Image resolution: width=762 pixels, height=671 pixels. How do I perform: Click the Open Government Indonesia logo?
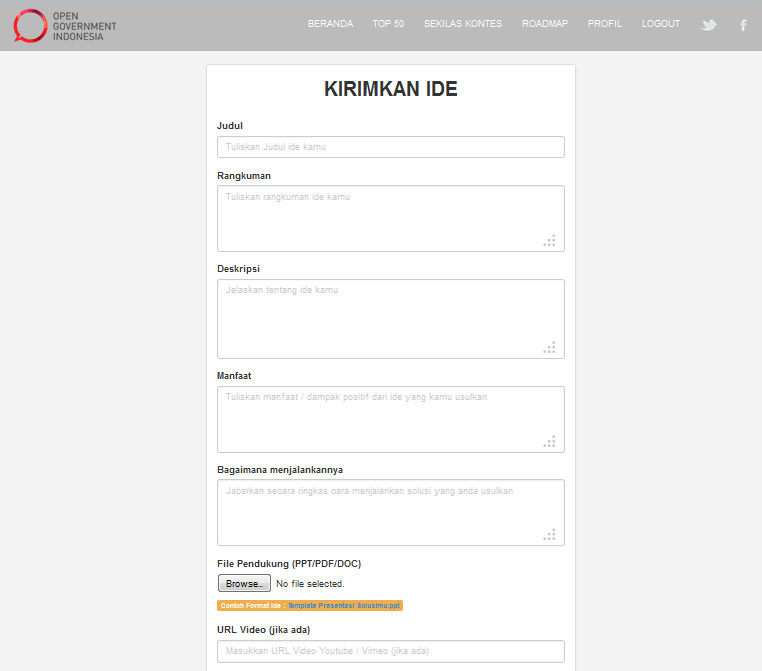(59, 25)
